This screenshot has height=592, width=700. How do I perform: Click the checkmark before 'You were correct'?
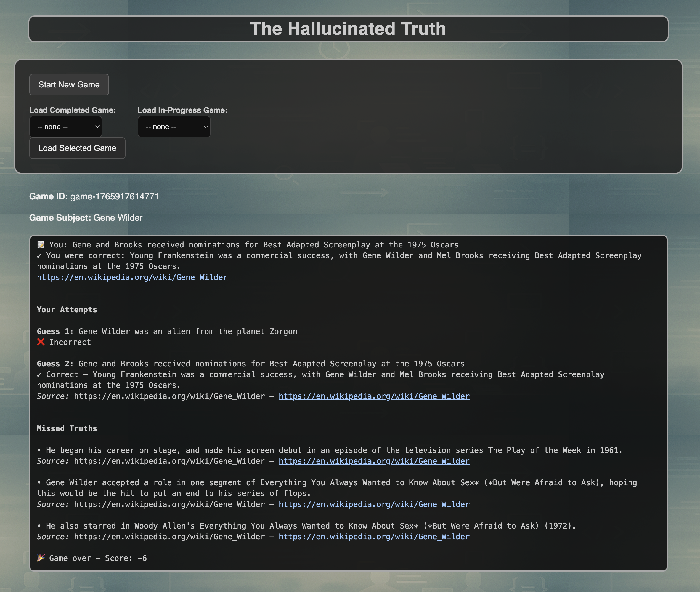coord(39,256)
